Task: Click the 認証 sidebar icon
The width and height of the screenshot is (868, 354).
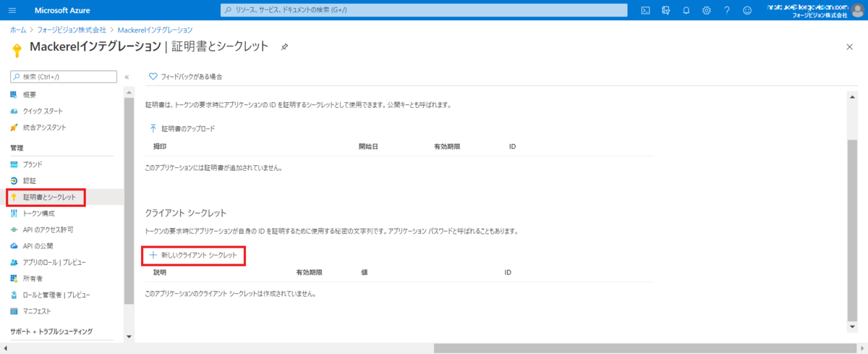Action: tap(14, 180)
